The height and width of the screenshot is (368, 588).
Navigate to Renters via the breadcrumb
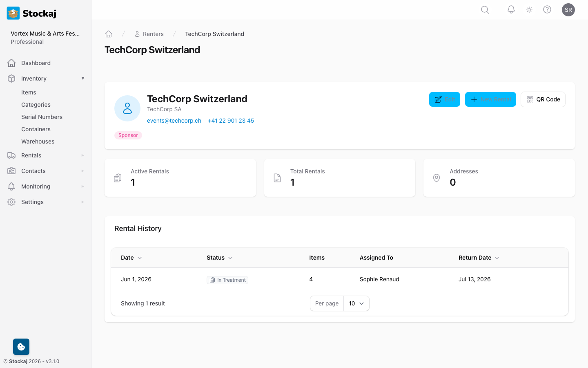153,34
